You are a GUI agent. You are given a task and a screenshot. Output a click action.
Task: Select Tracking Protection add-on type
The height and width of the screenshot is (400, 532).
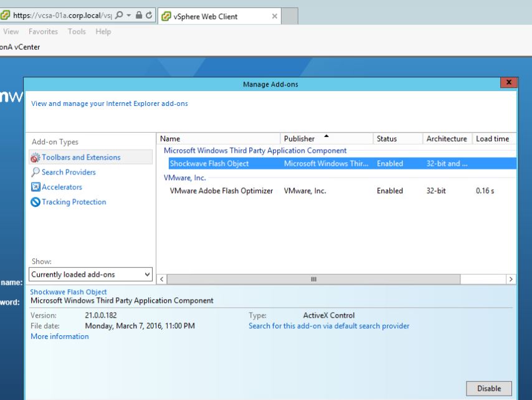click(74, 202)
